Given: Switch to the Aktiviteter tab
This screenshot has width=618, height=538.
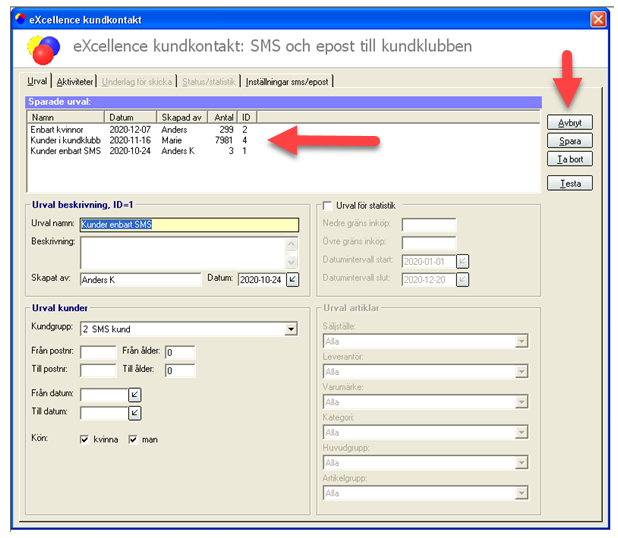Looking at the screenshot, I should (75, 82).
